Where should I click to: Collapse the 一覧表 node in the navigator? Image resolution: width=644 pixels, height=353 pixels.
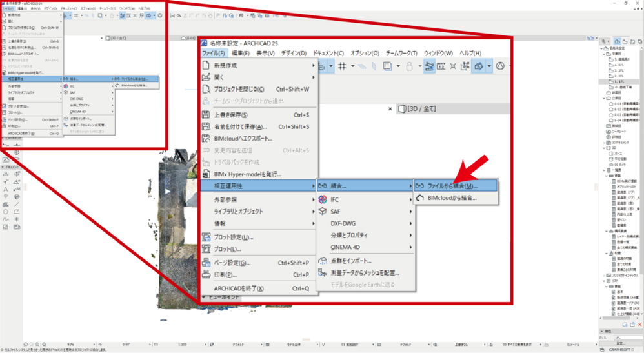[604, 170]
